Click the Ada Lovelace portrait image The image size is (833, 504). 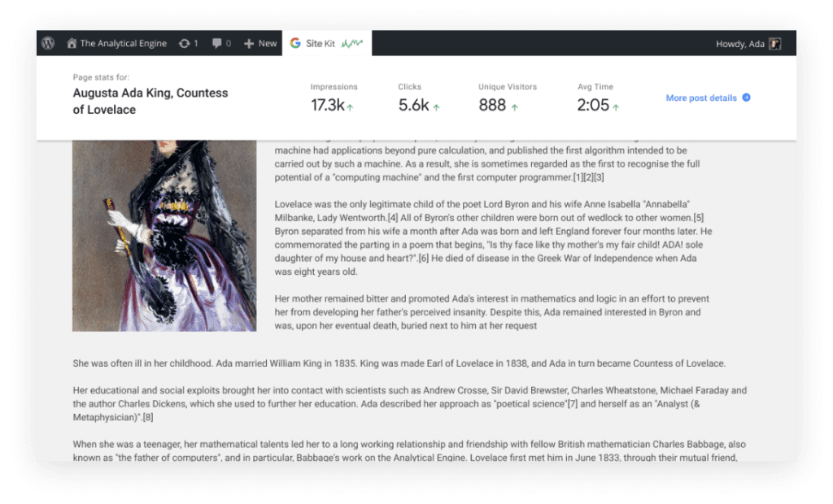point(164,236)
